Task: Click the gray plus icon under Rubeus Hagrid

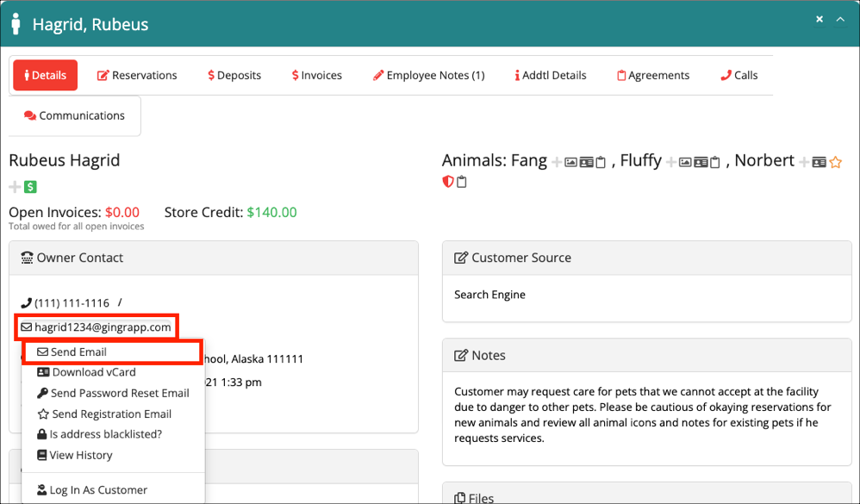Action: (x=15, y=187)
